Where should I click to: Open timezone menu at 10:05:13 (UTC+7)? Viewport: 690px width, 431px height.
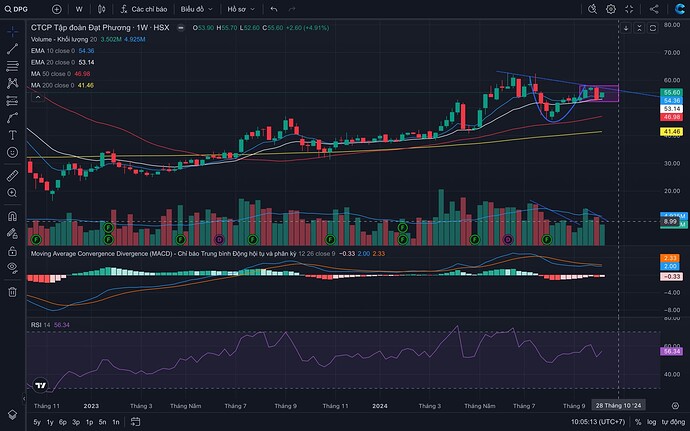pyautogui.click(x=598, y=422)
